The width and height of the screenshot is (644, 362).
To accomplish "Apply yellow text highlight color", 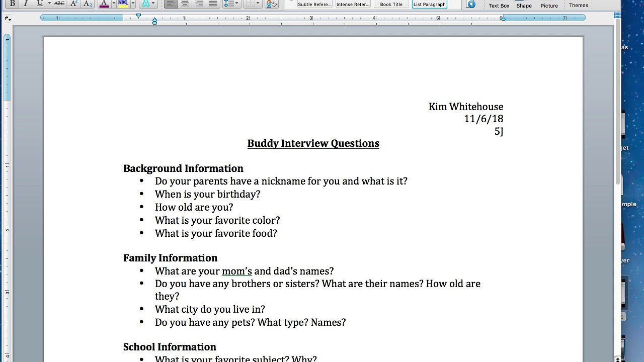I will 123,4.
